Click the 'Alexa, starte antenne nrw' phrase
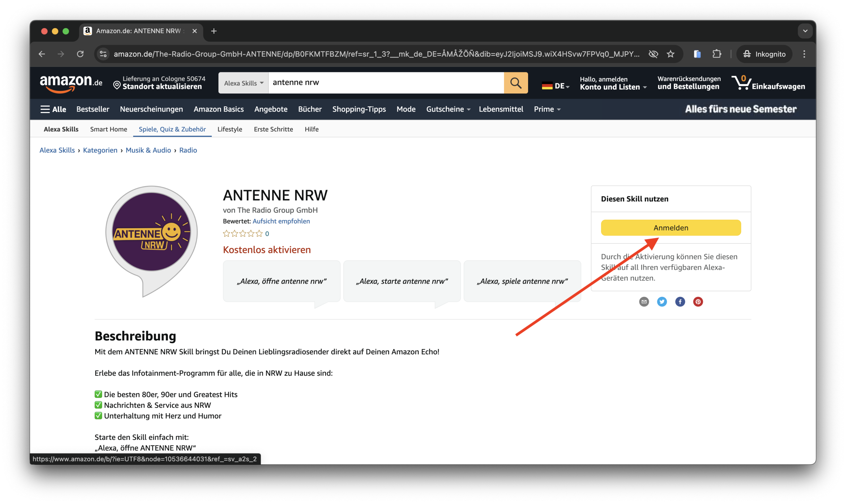Image resolution: width=846 pixels, height=504 pixels. (x=402, y=281)
